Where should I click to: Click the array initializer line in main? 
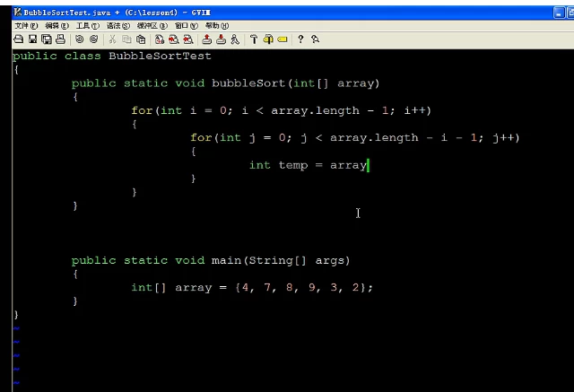click(251, 287)
